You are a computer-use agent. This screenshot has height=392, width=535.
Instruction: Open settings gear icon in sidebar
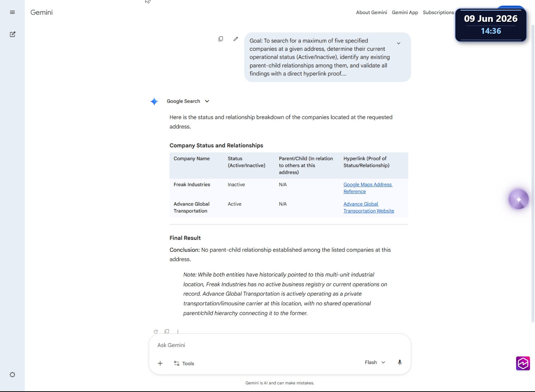12,375
